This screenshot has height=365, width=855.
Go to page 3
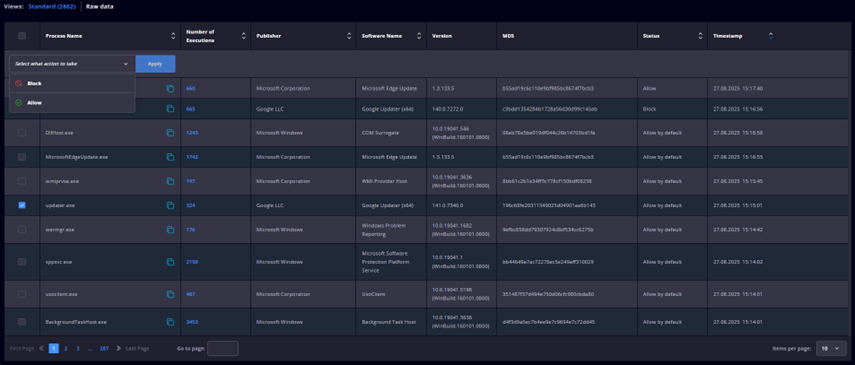click(x=78, y=348)
